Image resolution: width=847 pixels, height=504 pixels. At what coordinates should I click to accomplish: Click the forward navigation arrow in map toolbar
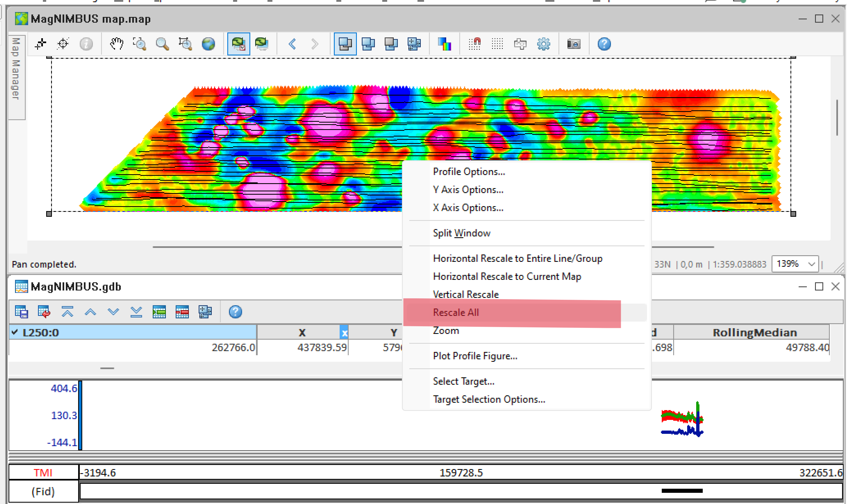point(315,43)
